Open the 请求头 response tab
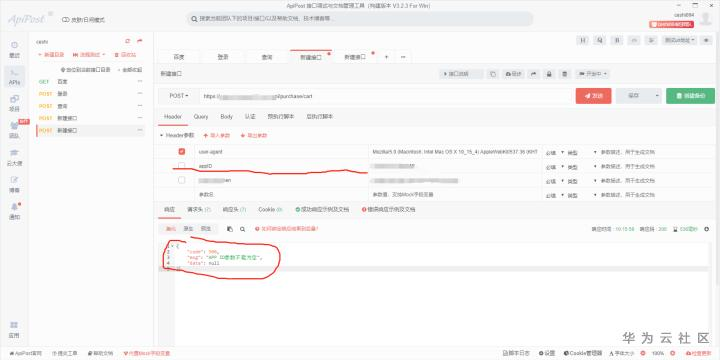This screenshot has width=720, height=360. 198,209
